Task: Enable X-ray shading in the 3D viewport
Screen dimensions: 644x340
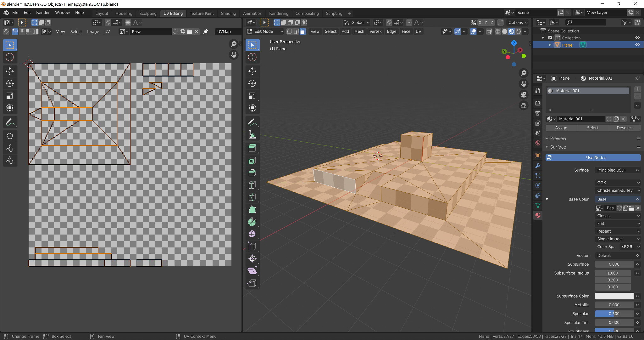Action: (489, 31)
